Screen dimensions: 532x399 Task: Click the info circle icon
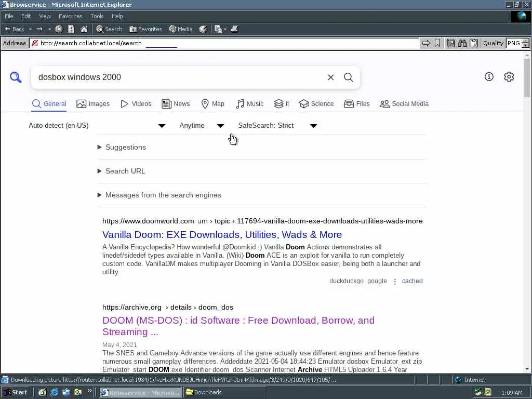[489, 77]
